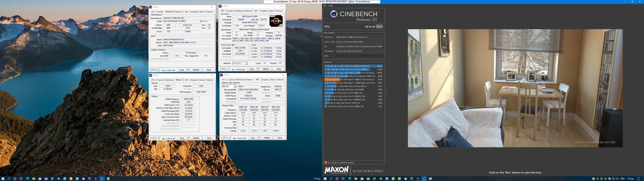The image size is (644, 181).
Task: Open CPU tab in CPU-Z Memory window
Action: pyautogui.click(x=153, y=80)
